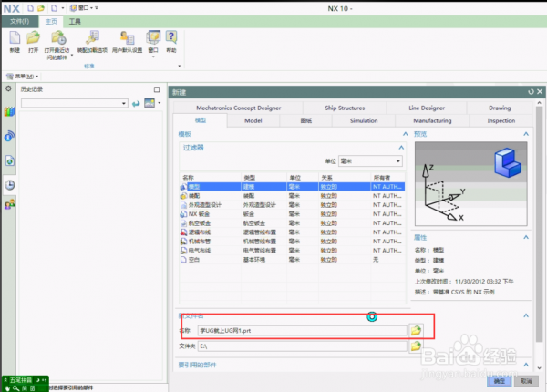This screenshot has width=547, height=392.
Task: Open the Line Designer tab
Action: [x=427, y=108]
